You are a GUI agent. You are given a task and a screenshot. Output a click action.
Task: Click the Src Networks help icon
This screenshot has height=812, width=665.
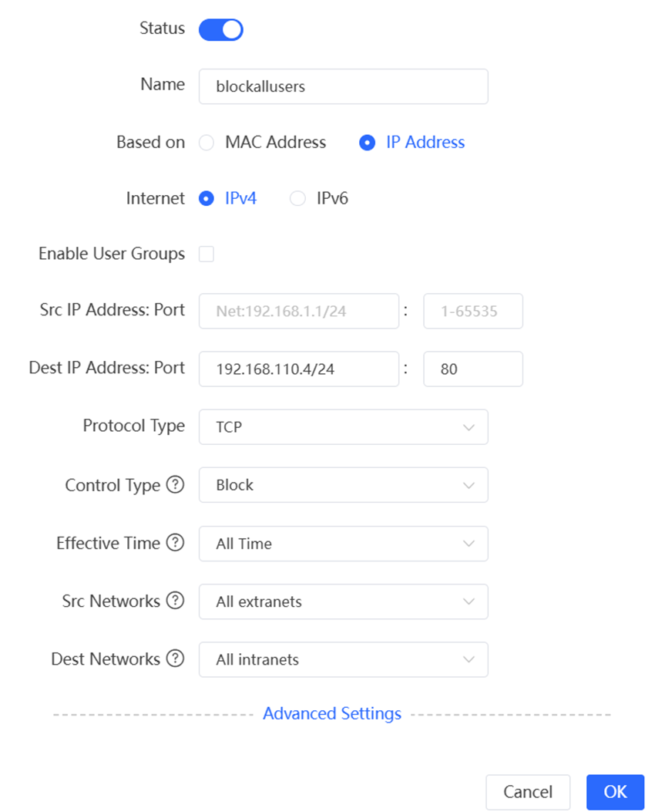[x=175, y=601]
